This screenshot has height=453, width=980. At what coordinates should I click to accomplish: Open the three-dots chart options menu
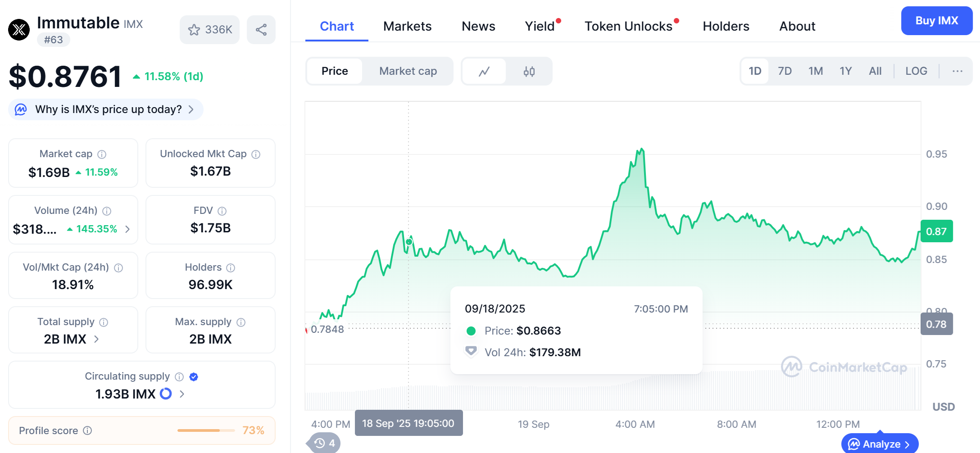click(957, 71)
